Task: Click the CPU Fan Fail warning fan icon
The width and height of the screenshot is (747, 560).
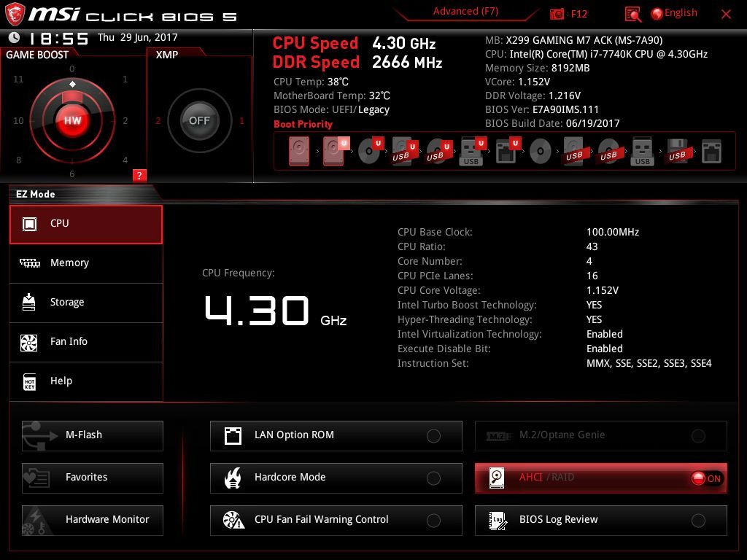Action: click(x=233, y=521)
